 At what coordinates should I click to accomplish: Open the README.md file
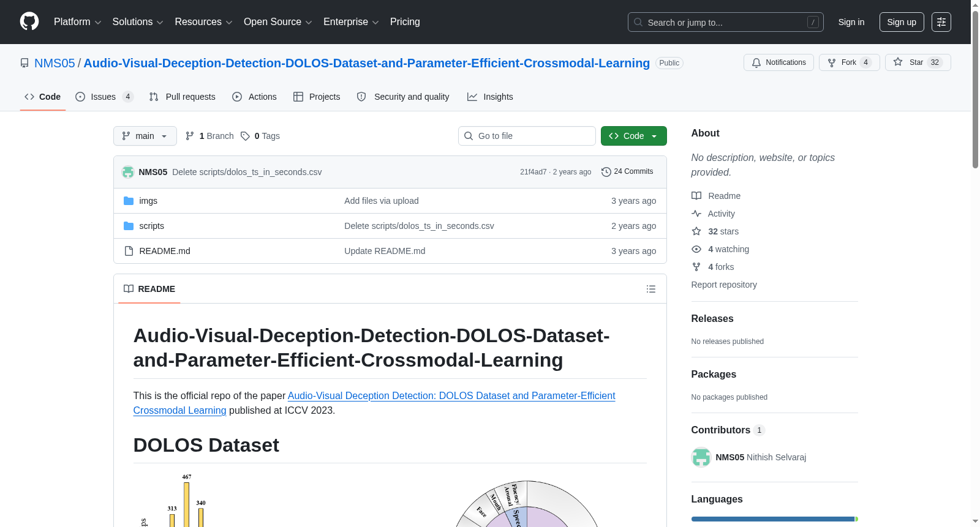pyautogui.click(x=165, y=251)
